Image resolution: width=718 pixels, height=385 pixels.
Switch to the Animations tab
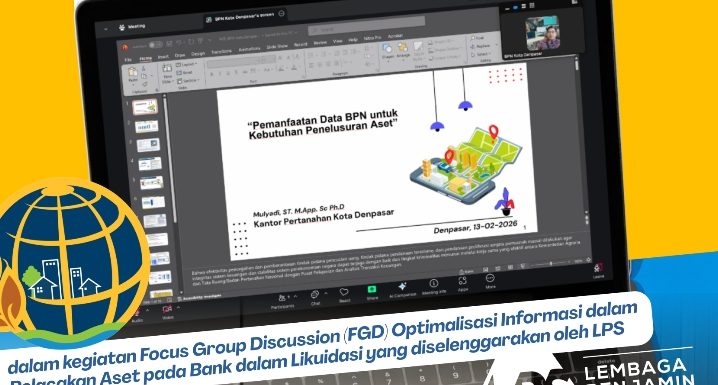coord(250,49)
